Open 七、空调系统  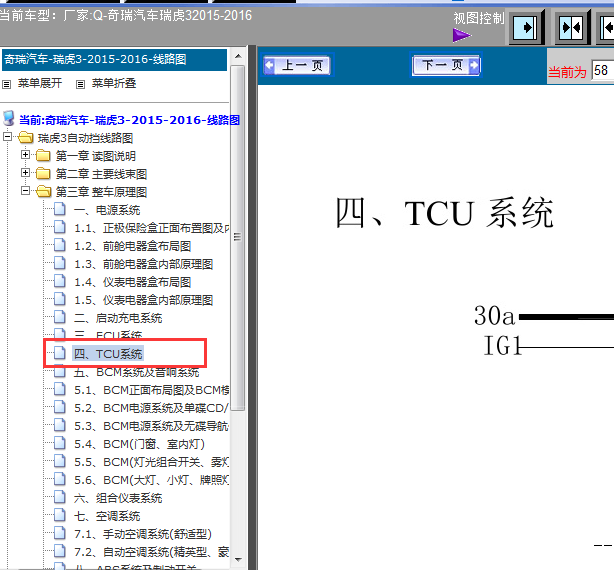coord(107,516)
